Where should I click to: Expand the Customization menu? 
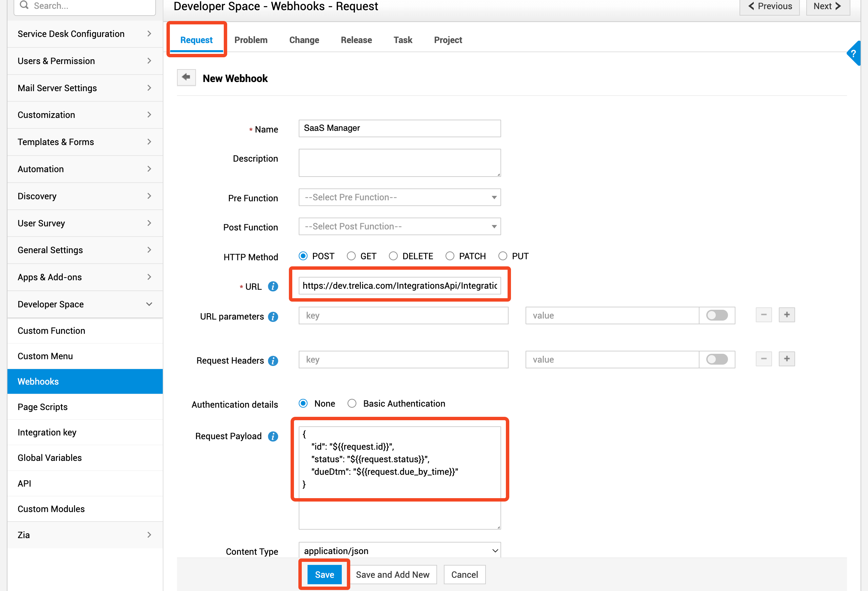pos(85,115)
